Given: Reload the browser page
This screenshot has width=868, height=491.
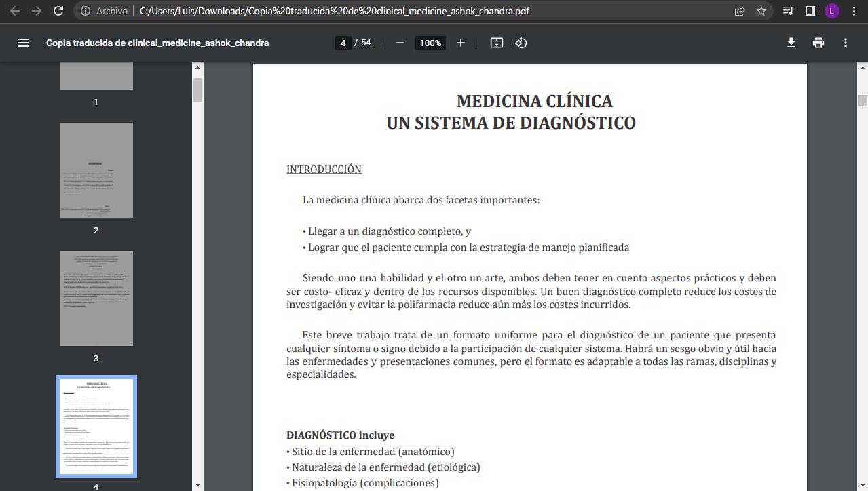Looking at the screenshot, I should [58, 11].
